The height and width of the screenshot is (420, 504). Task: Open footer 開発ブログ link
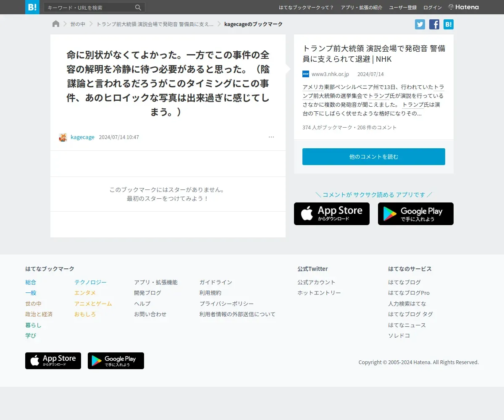click(x=147, y=293)
